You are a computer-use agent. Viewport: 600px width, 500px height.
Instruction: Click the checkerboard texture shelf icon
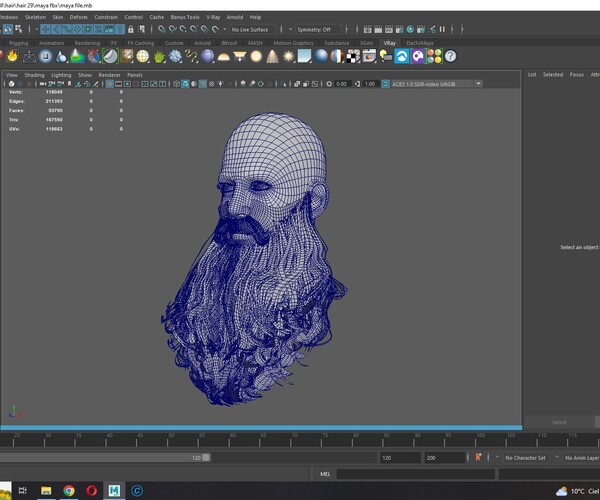(353, 56)
